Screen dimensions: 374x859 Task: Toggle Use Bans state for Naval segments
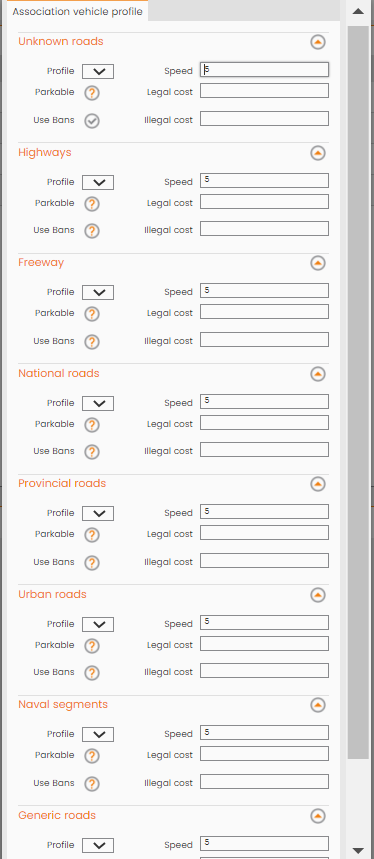92,784
